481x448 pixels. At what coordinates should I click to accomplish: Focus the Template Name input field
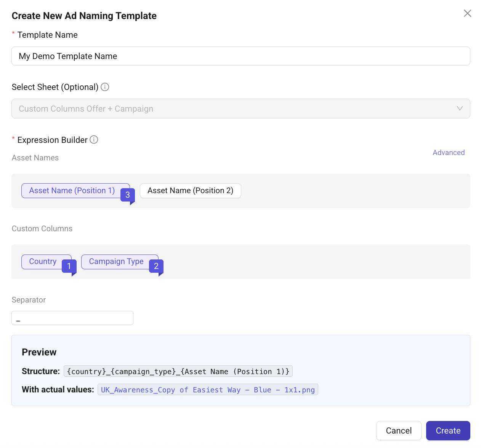(240, 56)
